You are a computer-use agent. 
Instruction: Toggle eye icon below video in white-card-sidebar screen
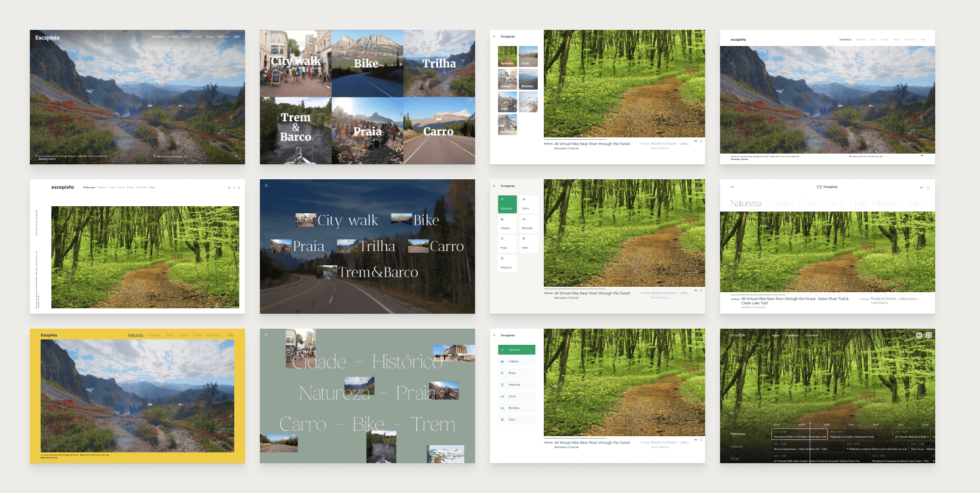pos(696,290)
